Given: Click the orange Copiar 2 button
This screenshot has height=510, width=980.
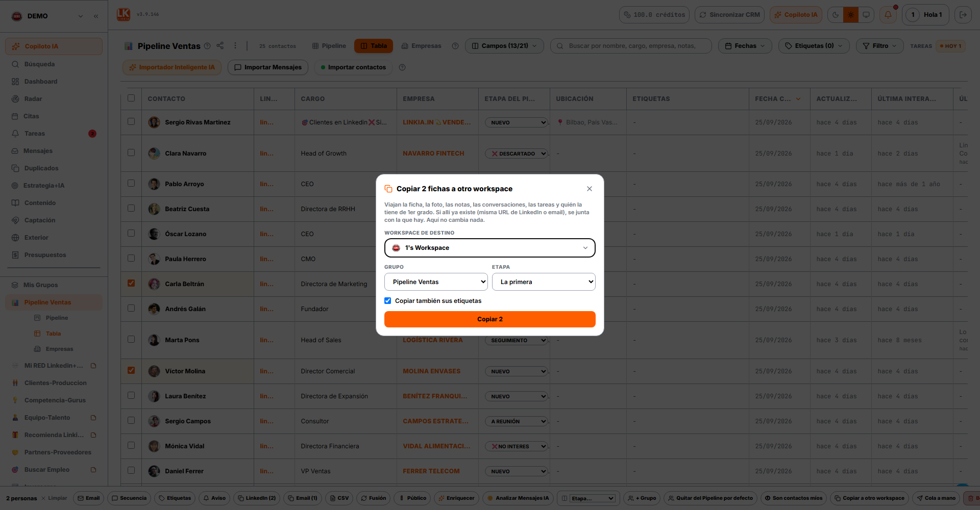Looking at the screenshot, I should 490,319.
